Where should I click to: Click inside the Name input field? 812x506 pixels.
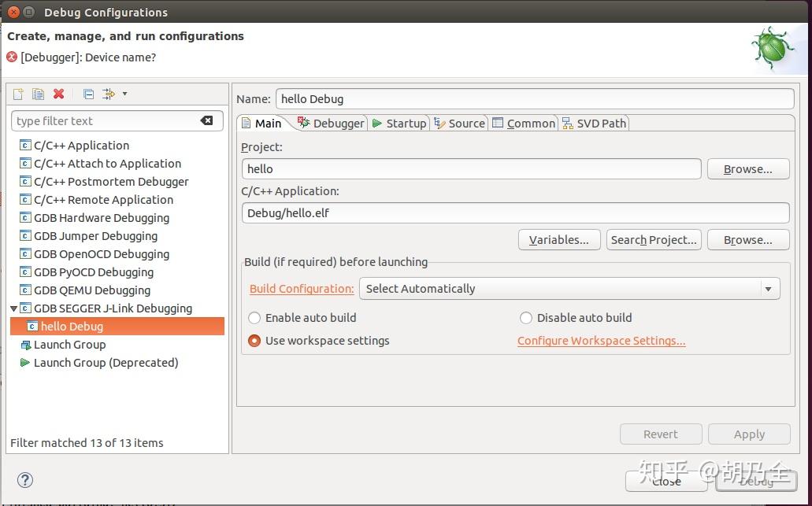[473, 98]
